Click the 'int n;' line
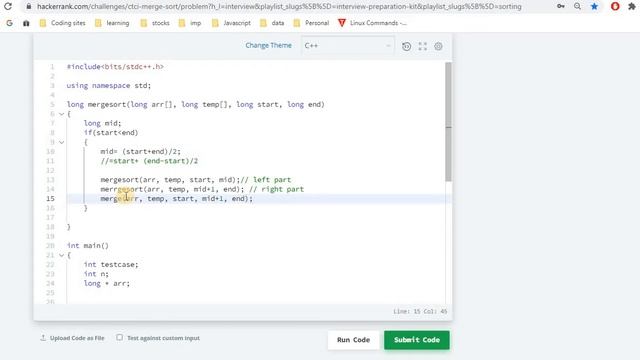The width and height of the screenshot is (640, 360). [x=96, y=274]
